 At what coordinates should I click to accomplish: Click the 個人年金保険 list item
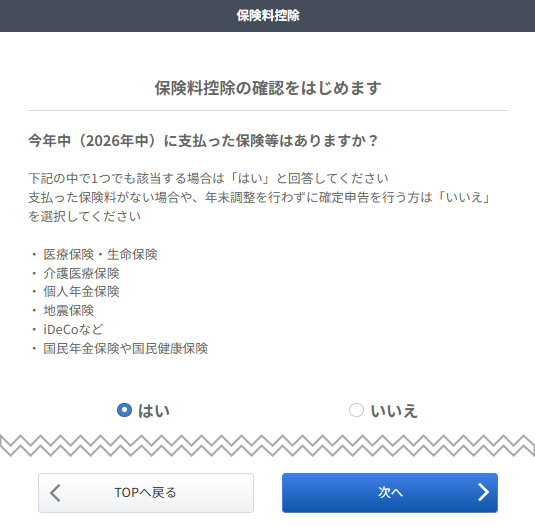[x=81, y=291]
